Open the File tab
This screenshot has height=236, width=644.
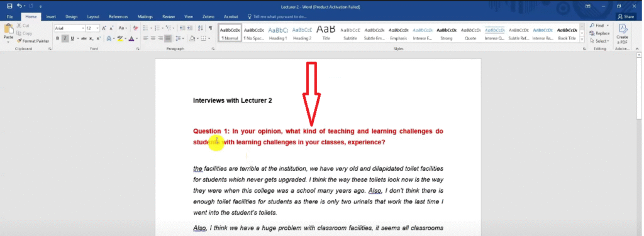pyautogui.click(x=9, y=17)
